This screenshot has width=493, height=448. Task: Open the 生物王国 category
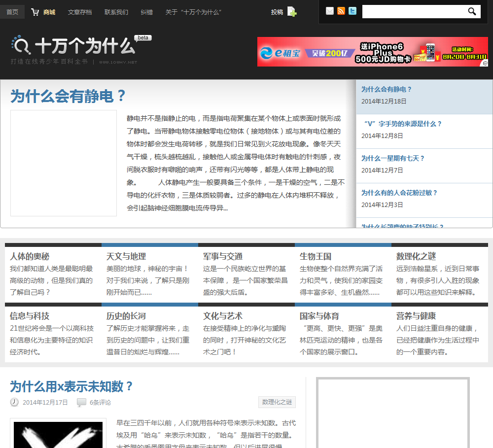316,256
